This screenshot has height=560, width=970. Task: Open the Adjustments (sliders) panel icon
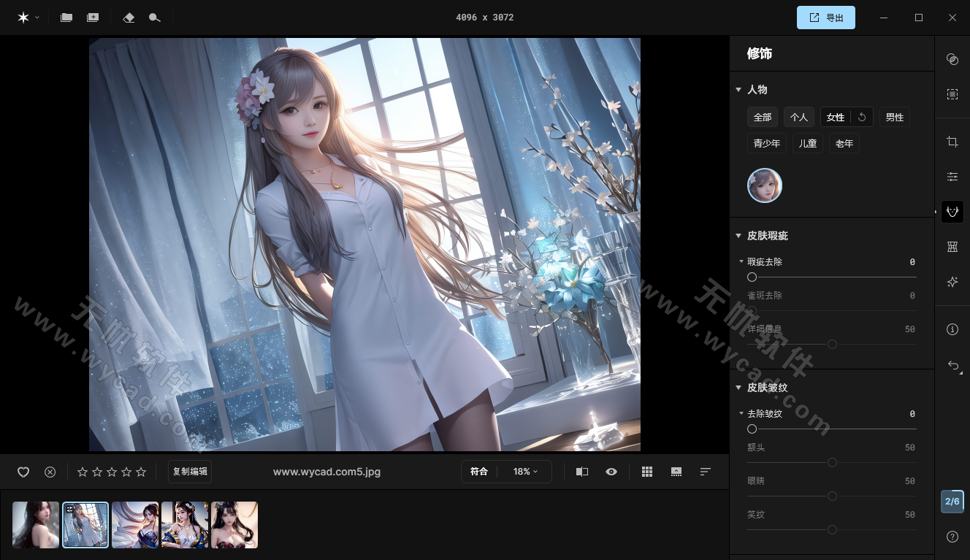[x=952, y=177]
